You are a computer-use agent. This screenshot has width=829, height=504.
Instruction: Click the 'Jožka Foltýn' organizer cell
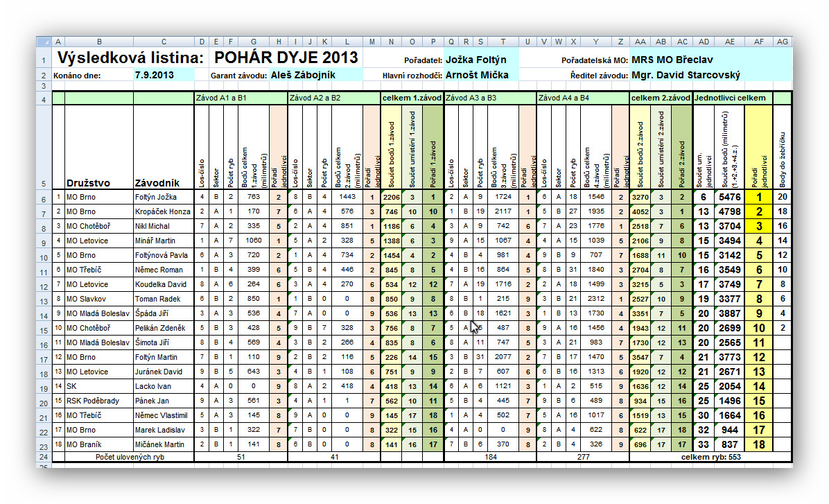tap(478, 60)
